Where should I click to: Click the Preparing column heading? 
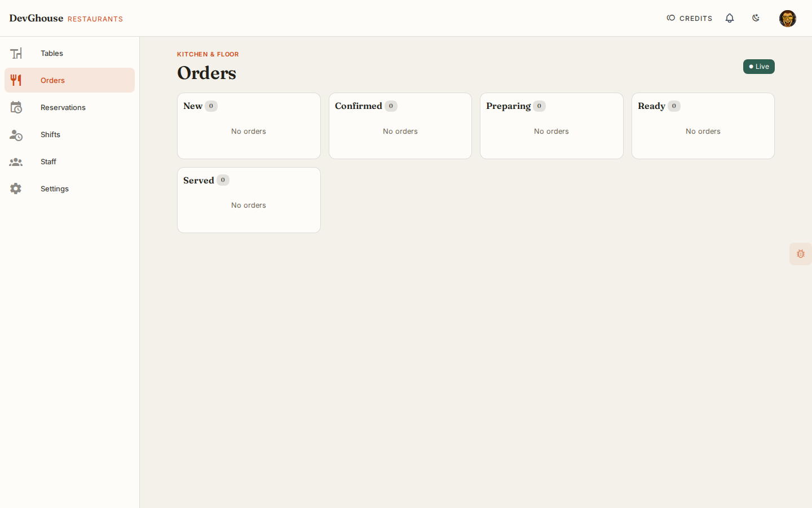pyautogui.click(x=509, y=106)
